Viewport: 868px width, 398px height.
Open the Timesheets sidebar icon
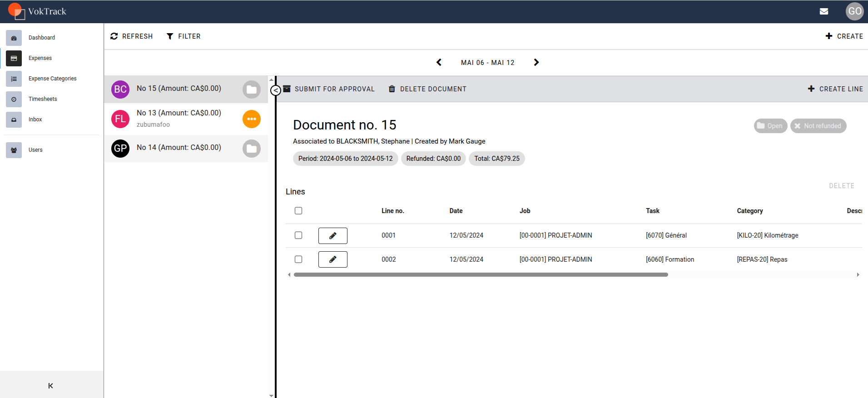pyautogui.click(x=14, y=99)
